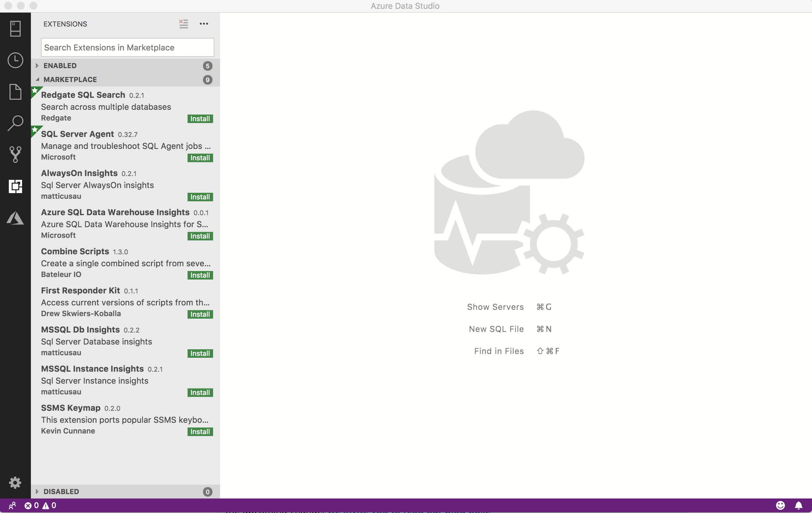Click the Search Extensions in Marketplace field

[x=128, y=47]
